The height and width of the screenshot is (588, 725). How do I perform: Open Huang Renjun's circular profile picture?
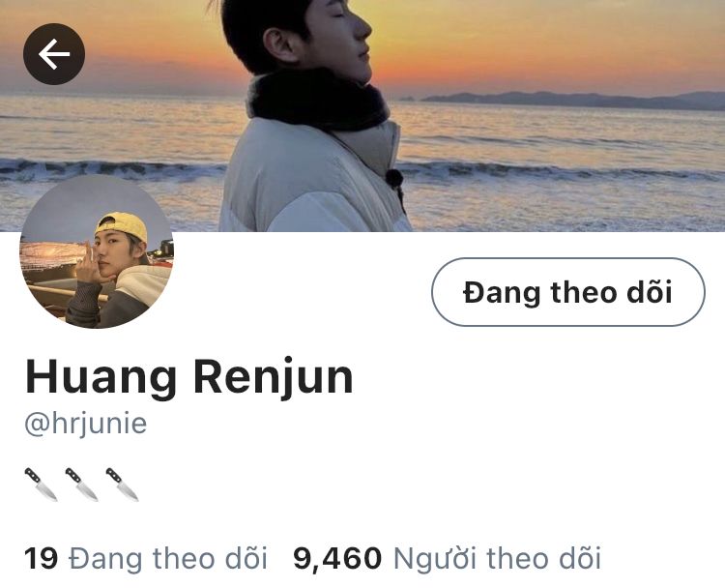coord(97,251)
